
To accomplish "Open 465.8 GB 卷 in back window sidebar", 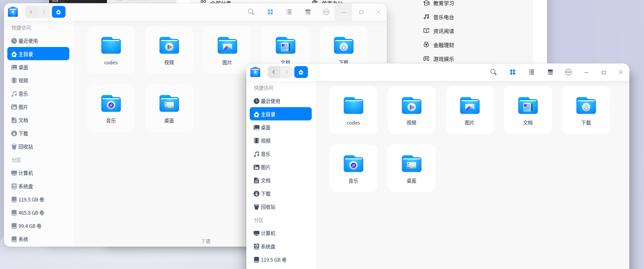I will pos(38,213).
